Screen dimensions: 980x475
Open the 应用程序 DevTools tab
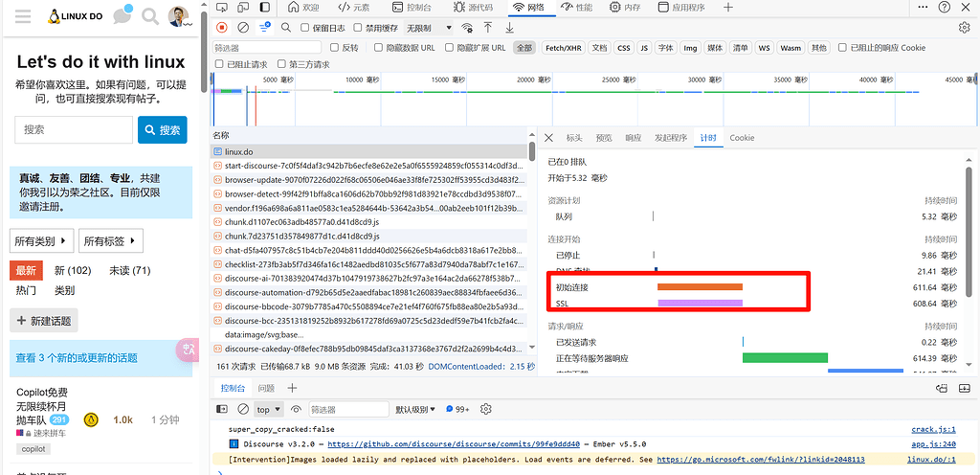[x=681, y=8]
